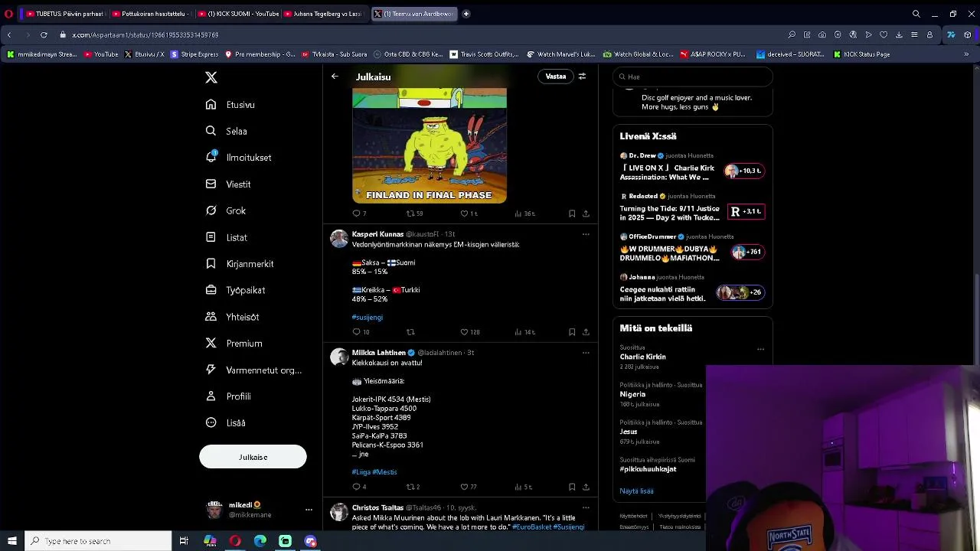
Task: Expand the Lisää more menu
Action: 226,422
